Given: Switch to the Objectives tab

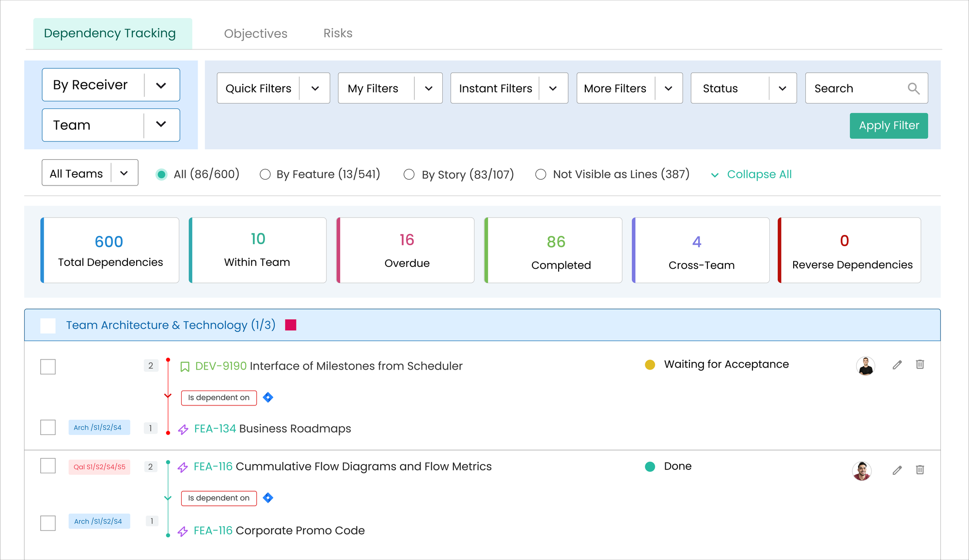Looking at the screenshot, I should (x=255, y=33).
